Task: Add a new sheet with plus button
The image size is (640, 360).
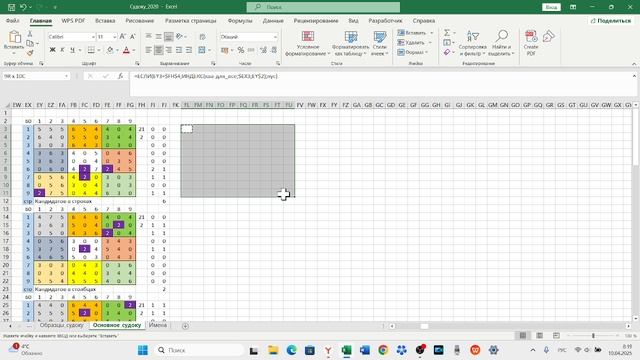Action: click(185, 326)
